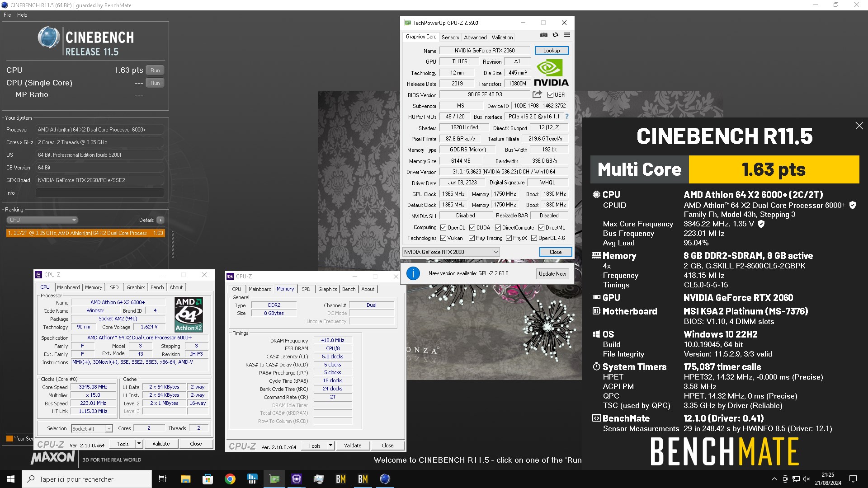Toggle the OpenGL 4.6 checkbox
Viewport: 868px width, 488px height.
[534, 238]
